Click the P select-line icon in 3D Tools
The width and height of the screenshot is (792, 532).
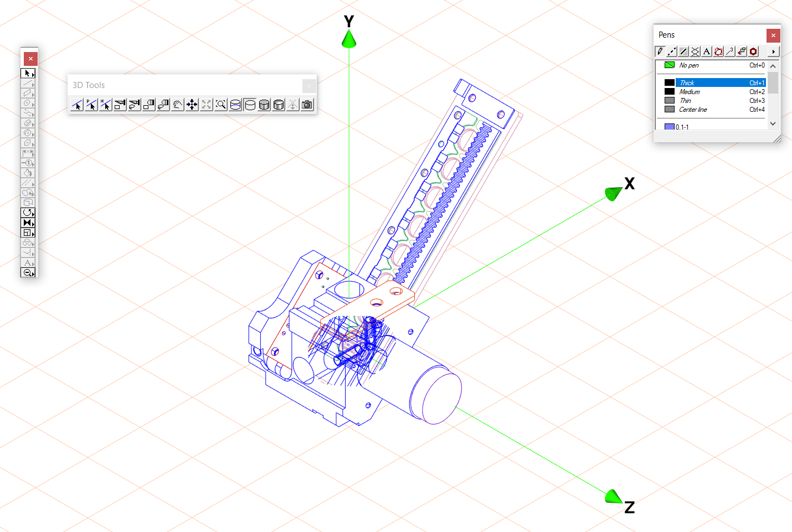91,105
